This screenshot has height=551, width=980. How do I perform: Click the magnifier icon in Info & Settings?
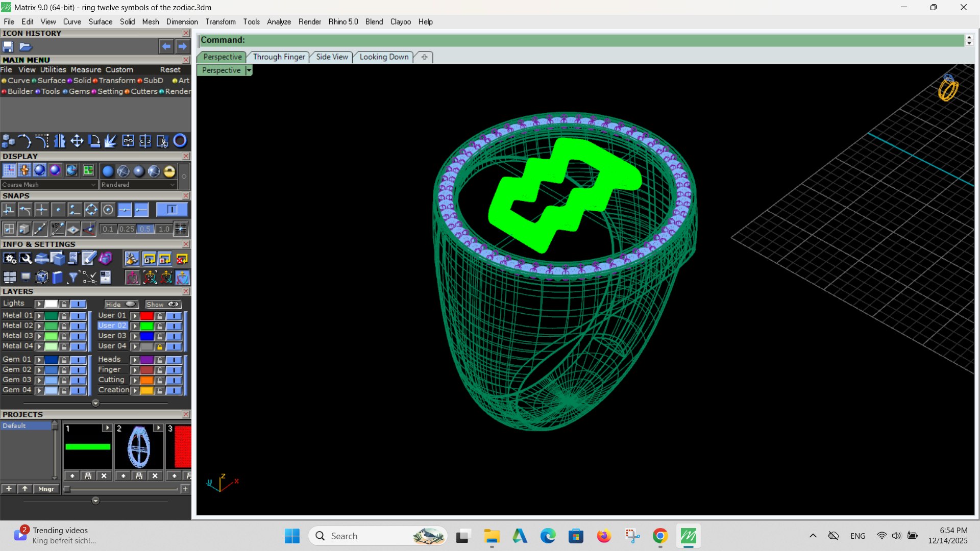tap(26, 259)
